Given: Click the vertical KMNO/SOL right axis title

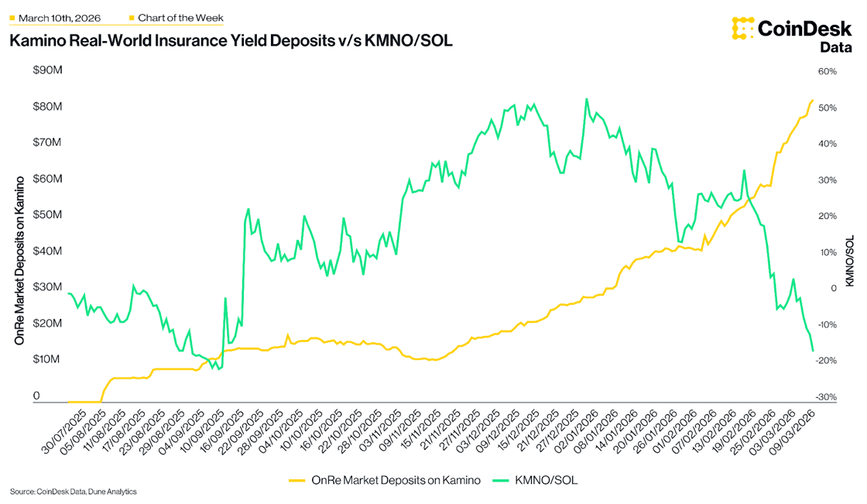Looking at the screenshot, I should point(849,261).
